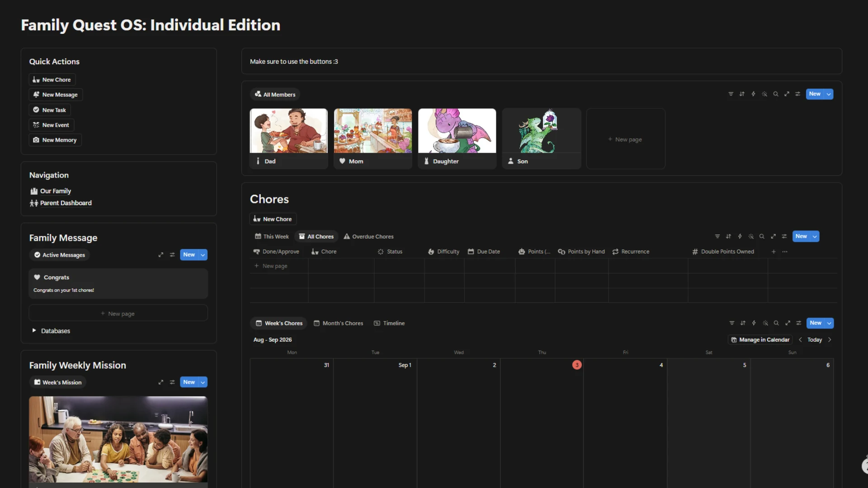Image resolution: width=868 pixels, height=488 pixels.
Task: Open dropdown arrow next to All Members New
Action: [x=829, y=94]
